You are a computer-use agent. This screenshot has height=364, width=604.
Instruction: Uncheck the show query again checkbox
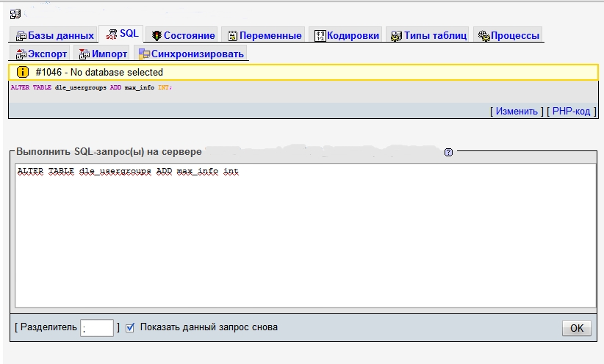coord(130,327)
